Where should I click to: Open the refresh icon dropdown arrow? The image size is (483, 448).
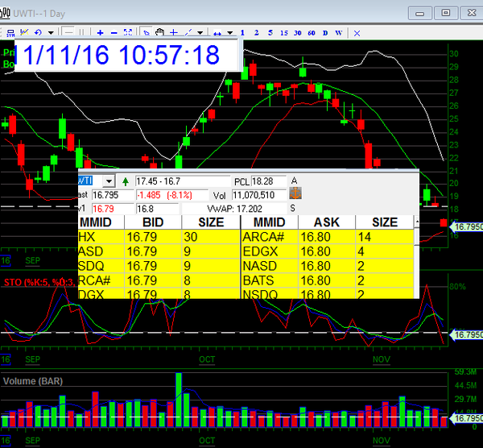(x=51, y=32)
